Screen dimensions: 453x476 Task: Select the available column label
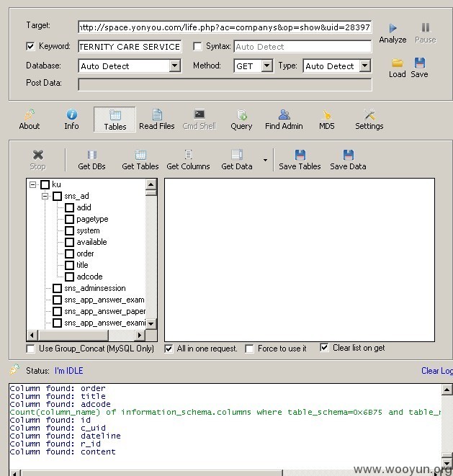[x=91, y=242]
